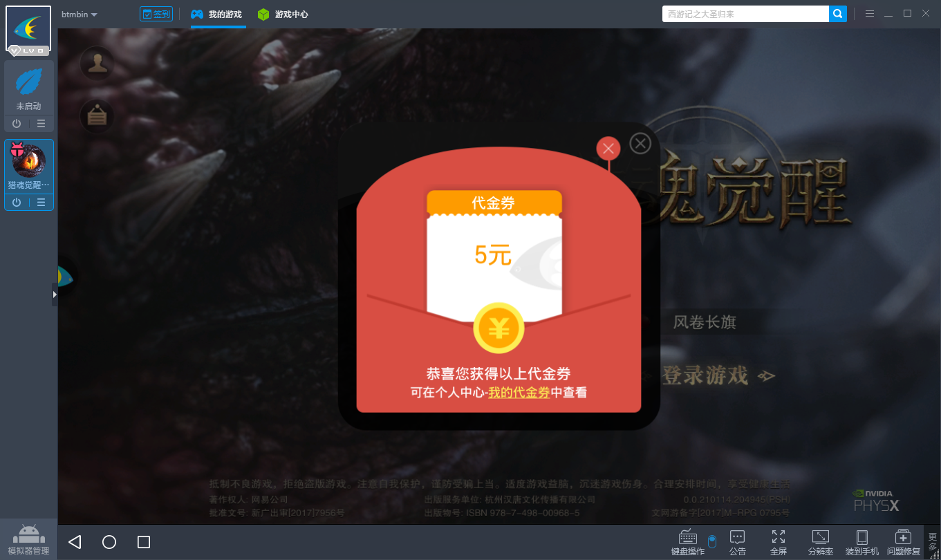Click the gold yen coin icon
The image size is (941, 560).
tap(499, 328)
